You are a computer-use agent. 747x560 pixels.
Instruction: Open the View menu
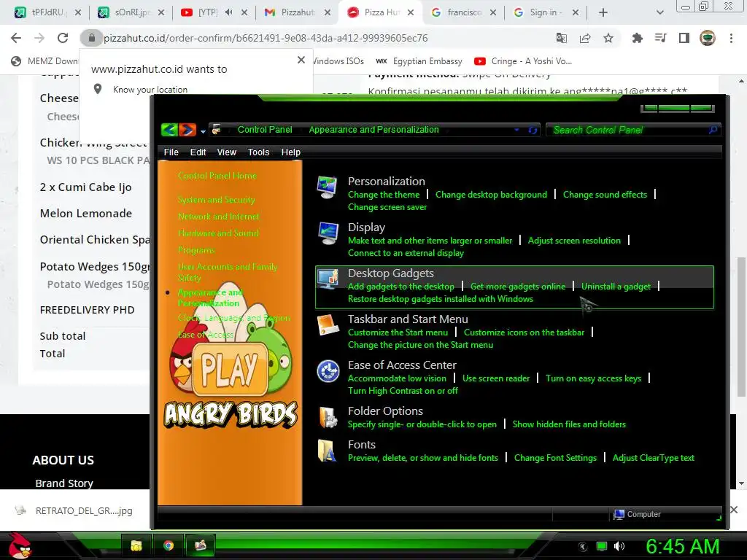pyautogui.click(x=226, y=152)
